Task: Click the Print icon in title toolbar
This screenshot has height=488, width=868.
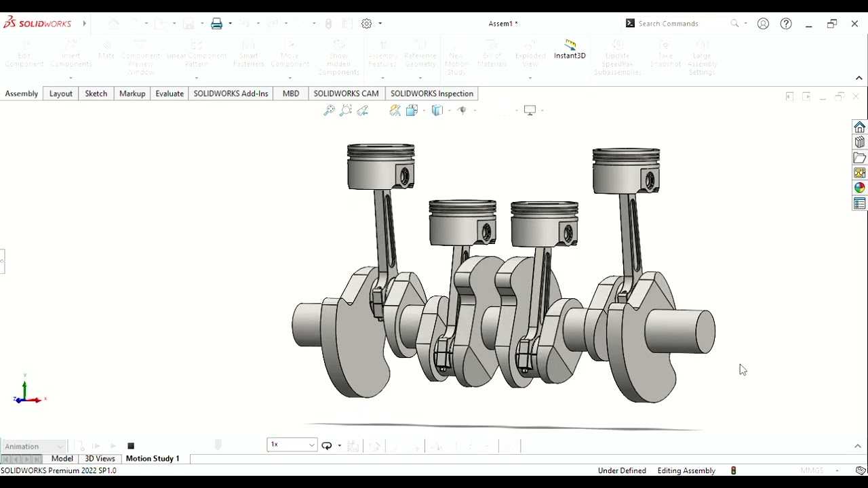Action: [x=217, y=24]
